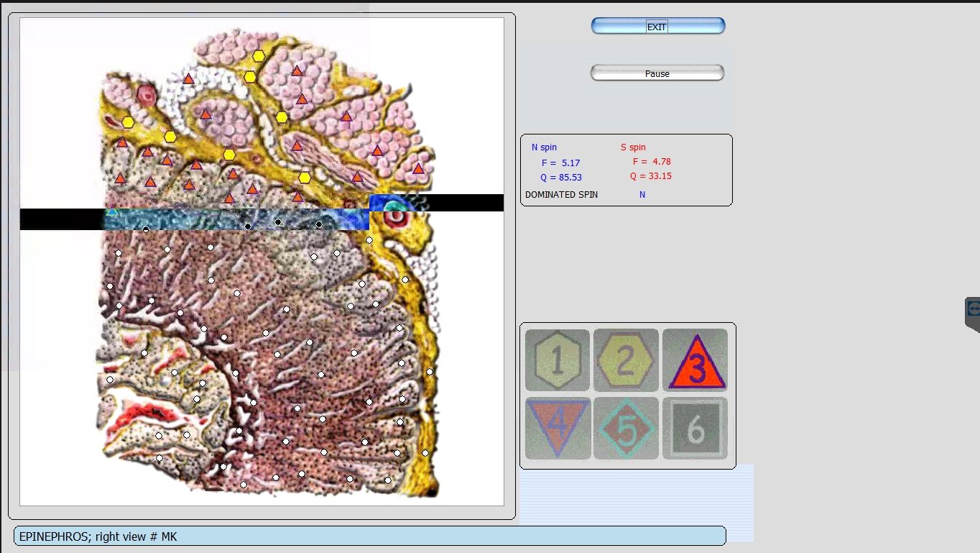Select the black square level 6 icon
The height and width of the screenshot is (553, 980).
[x=695, y=428]
